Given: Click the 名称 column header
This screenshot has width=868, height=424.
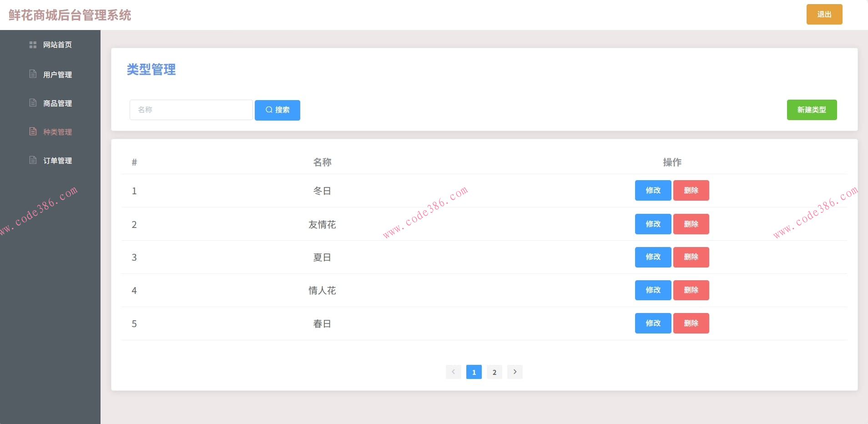Looking at the screenshot, I should [x=322, y=162].
